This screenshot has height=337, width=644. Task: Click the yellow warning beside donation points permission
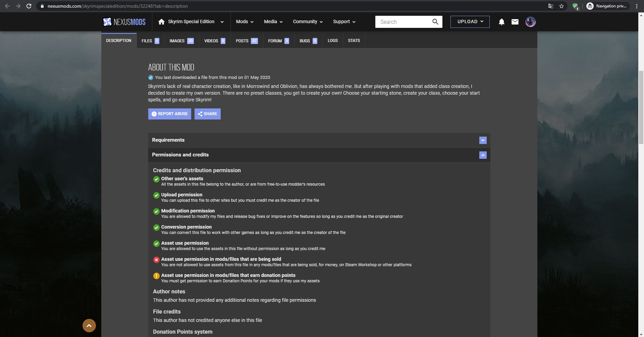pyautogui.click(x=156, y=276)
